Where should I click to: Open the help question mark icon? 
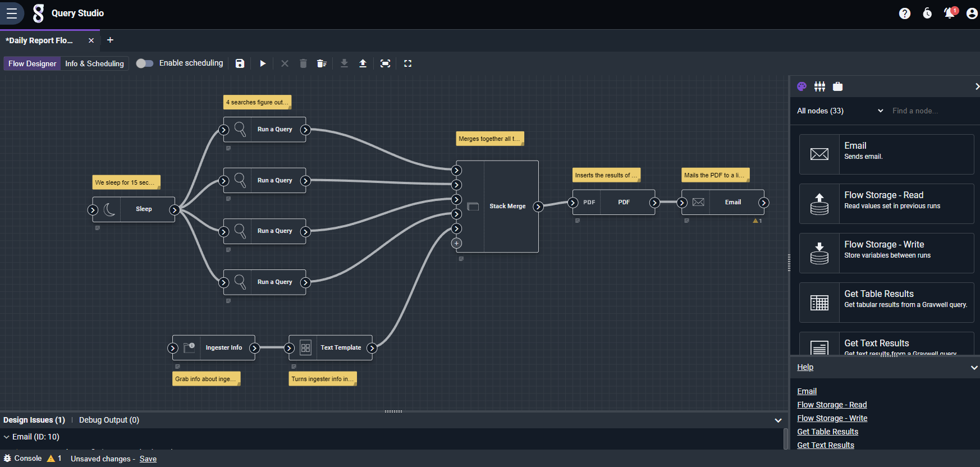pos(904,13)
